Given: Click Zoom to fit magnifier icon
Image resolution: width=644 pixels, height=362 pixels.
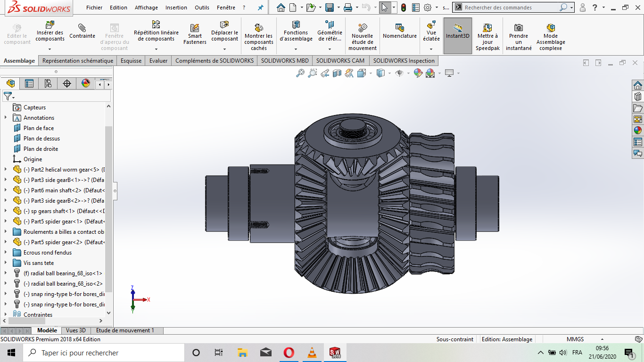Looking at the screenshot, I should [300, 73].
